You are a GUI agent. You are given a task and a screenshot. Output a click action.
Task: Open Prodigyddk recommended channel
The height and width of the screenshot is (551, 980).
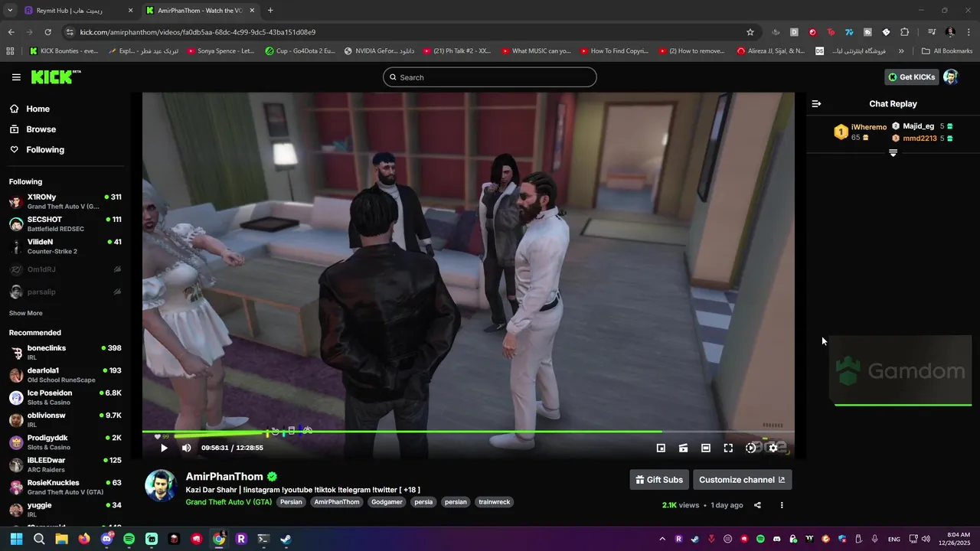66,442
